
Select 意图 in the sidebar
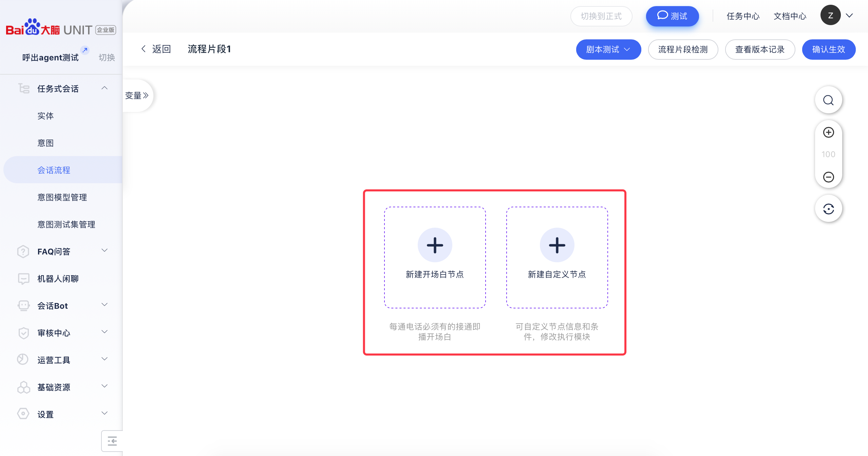pos(45,143)
